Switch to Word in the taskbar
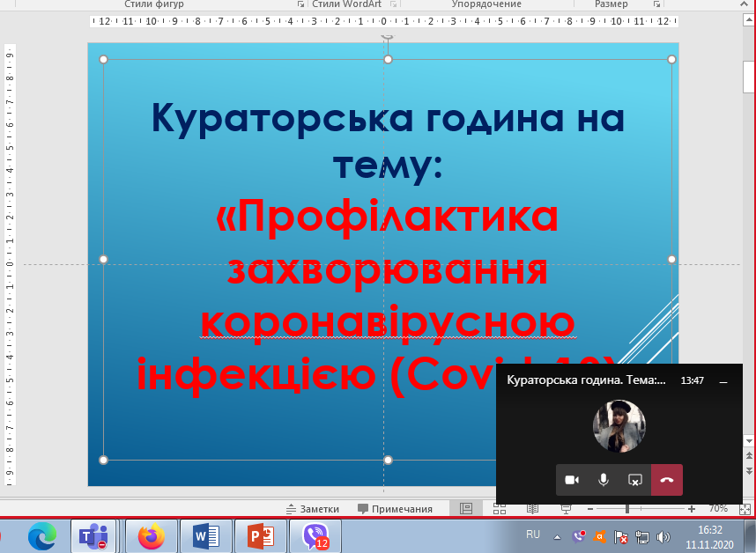The height and width of the screenshot is (553, 756). tap(205, 535)
